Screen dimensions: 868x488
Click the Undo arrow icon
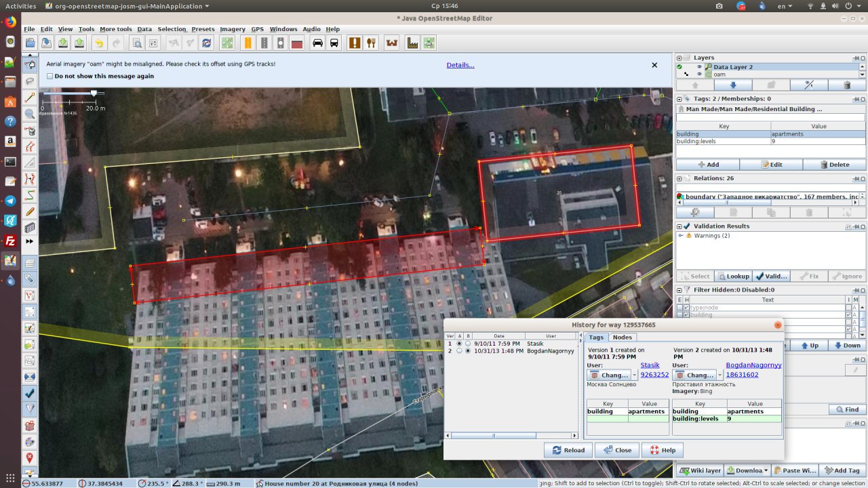pos(99,43)
